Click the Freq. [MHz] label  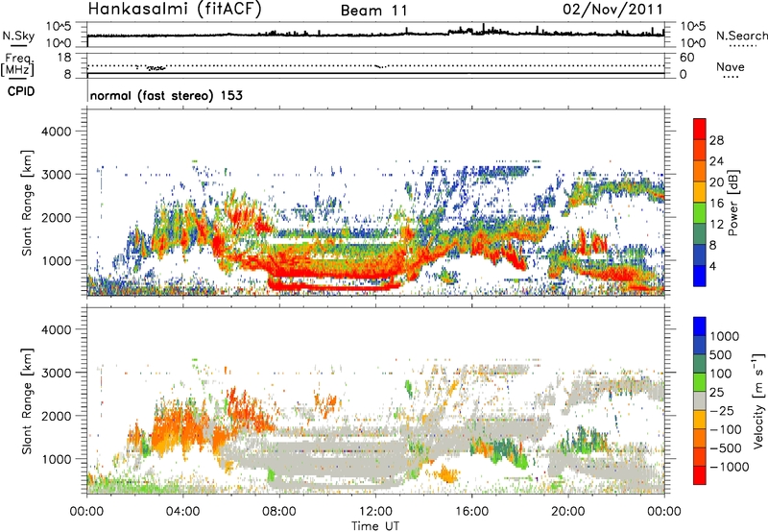18,64
